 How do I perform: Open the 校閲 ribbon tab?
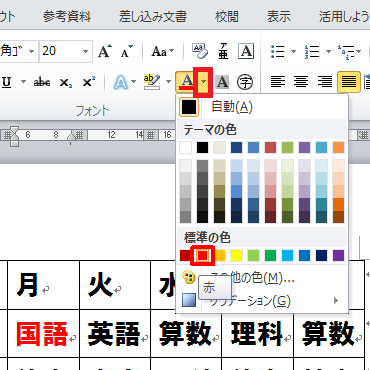tap(227, 17)
